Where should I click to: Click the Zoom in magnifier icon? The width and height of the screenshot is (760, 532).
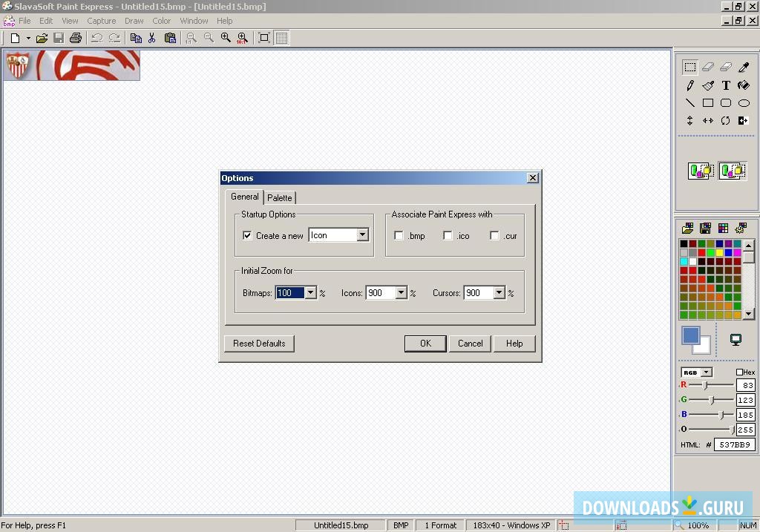pos(226,38)
